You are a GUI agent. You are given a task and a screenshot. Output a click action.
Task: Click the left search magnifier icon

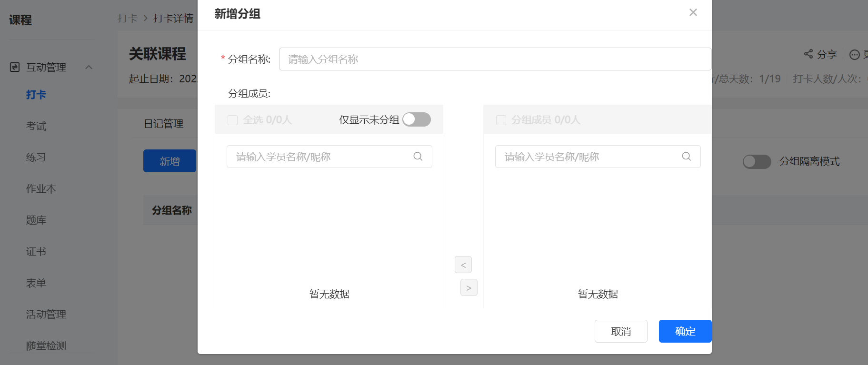[418, 157]
